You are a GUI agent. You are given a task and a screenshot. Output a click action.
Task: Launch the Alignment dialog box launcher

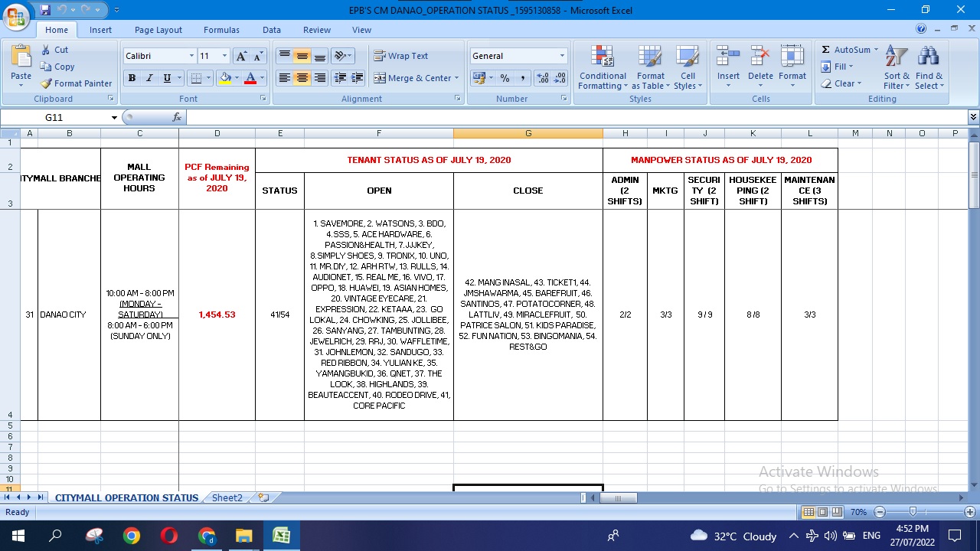tap(458, 99)
